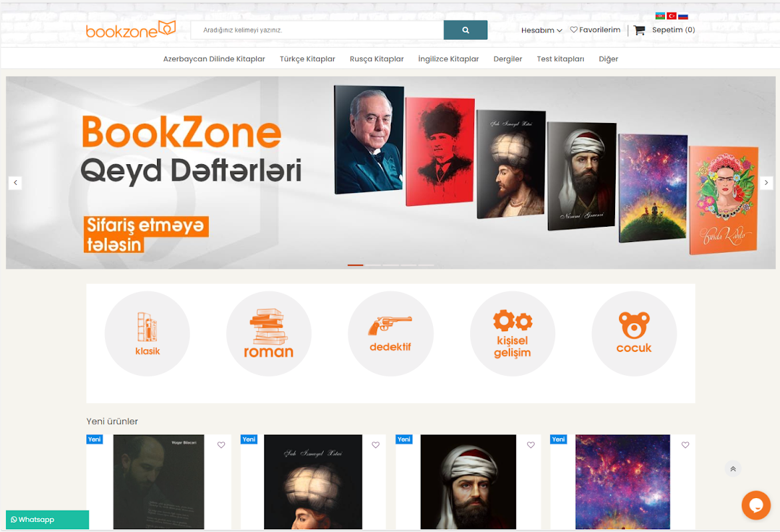This screenshot has width=780, height=532.
Task: Go to next banner slide arrow
Action: click(766, 183)
